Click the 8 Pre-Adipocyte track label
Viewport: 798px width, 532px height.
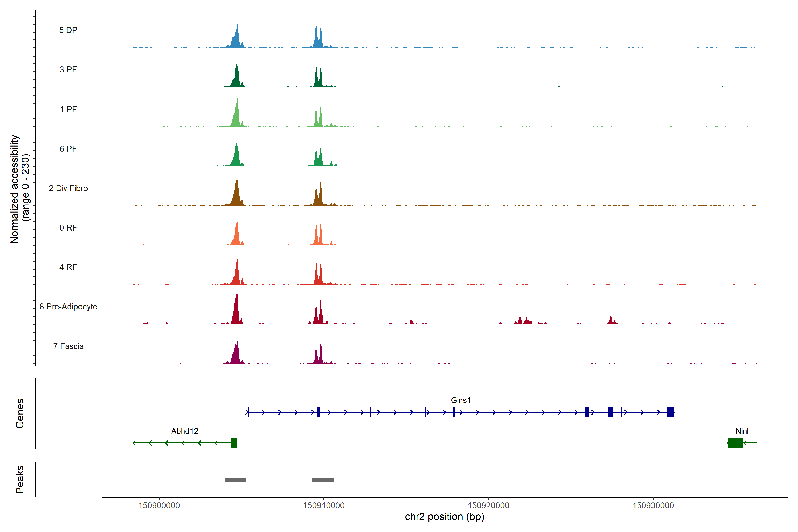click(x=68, y=307)
